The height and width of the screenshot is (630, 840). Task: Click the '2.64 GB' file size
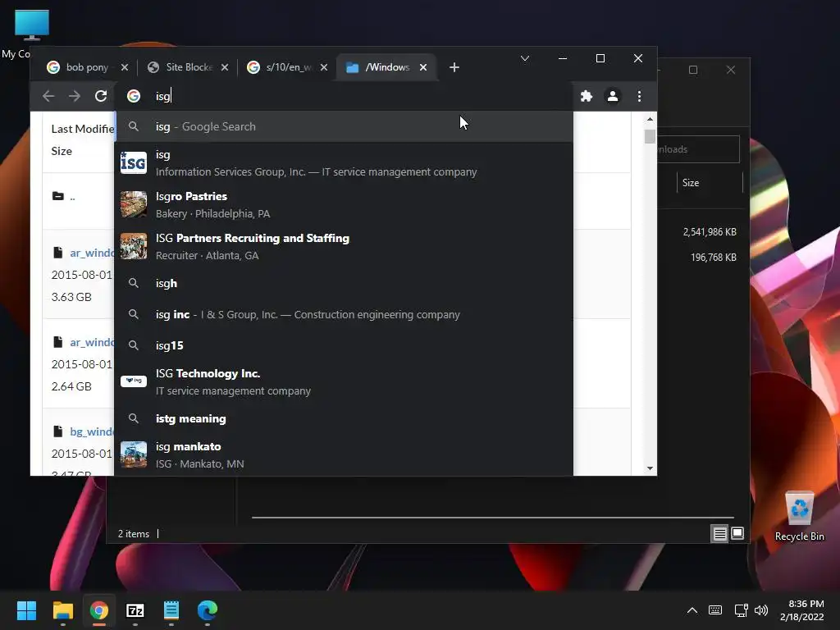coord(71,386)
